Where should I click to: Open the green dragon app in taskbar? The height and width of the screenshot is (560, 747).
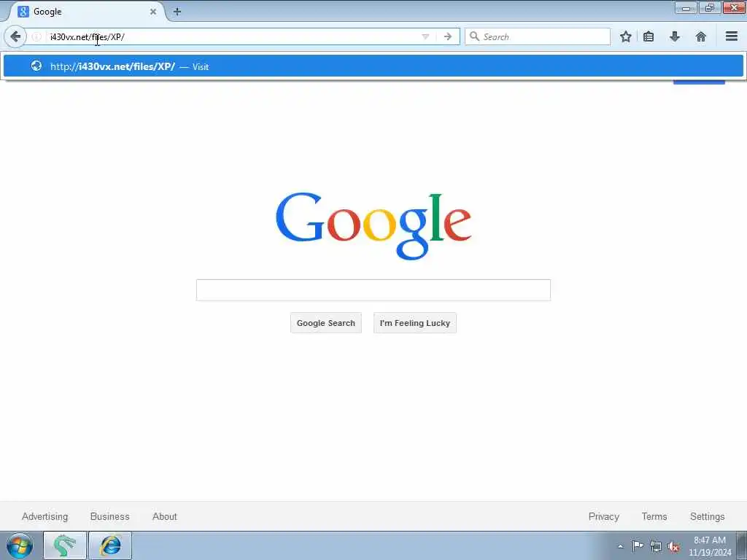[65, 545]
